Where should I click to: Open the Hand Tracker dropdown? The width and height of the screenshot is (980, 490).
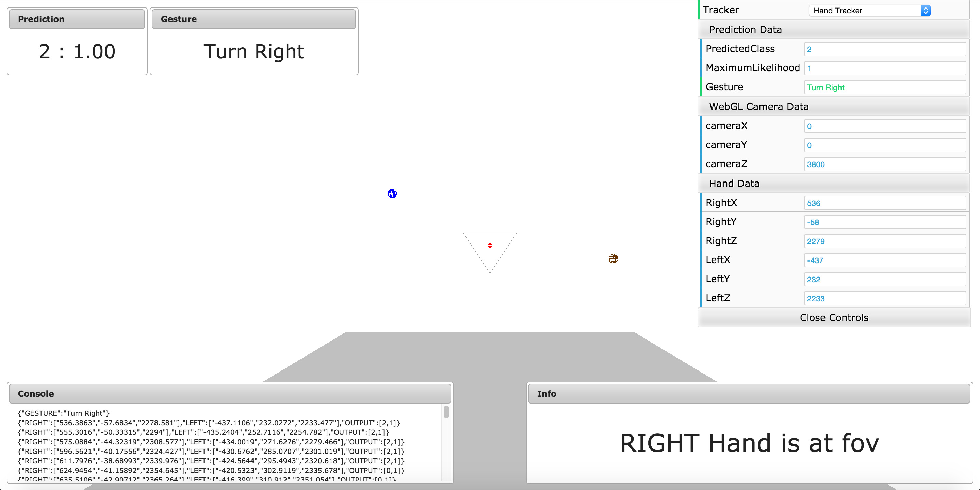(x=869, y=11)
